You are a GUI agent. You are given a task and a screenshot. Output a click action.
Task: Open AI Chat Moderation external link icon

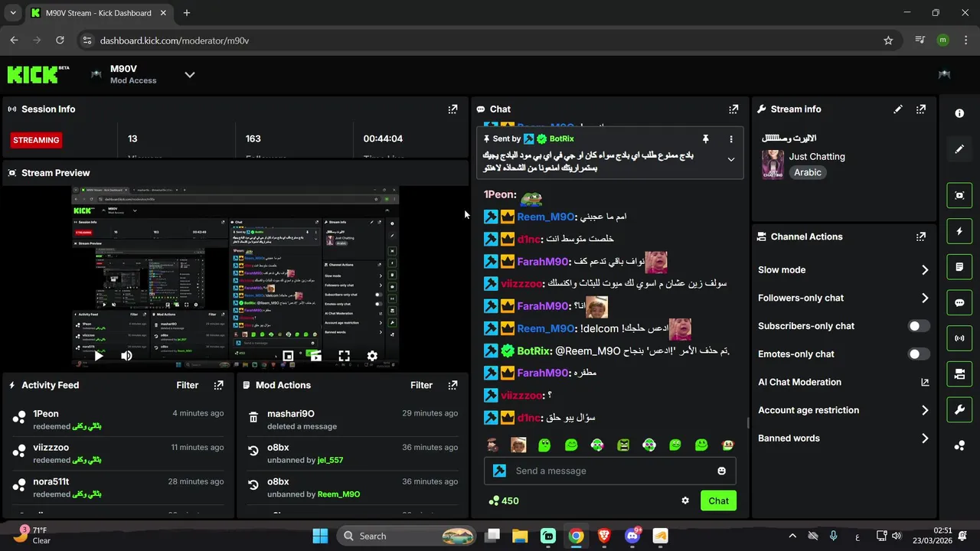925,382
